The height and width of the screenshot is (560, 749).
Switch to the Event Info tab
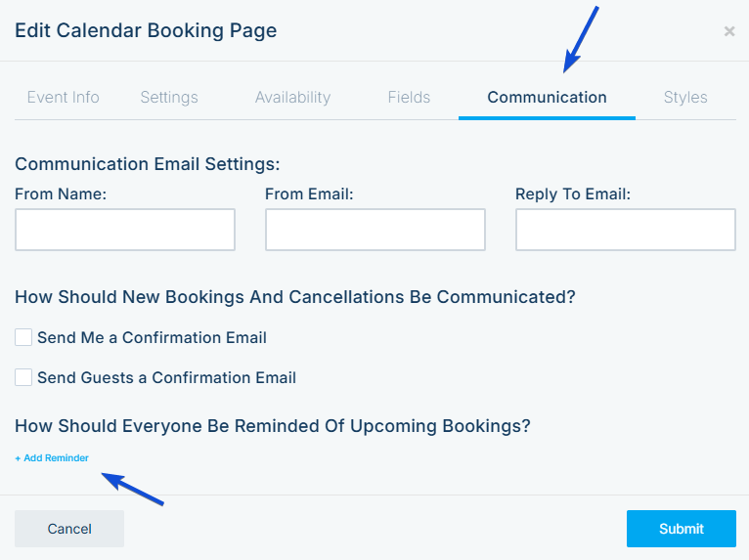point(63,98)
